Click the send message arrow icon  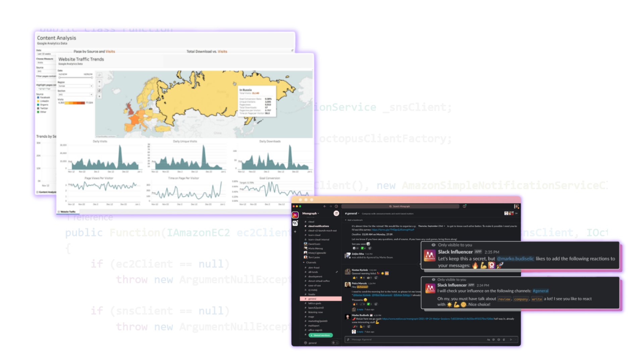pos(511,340)
